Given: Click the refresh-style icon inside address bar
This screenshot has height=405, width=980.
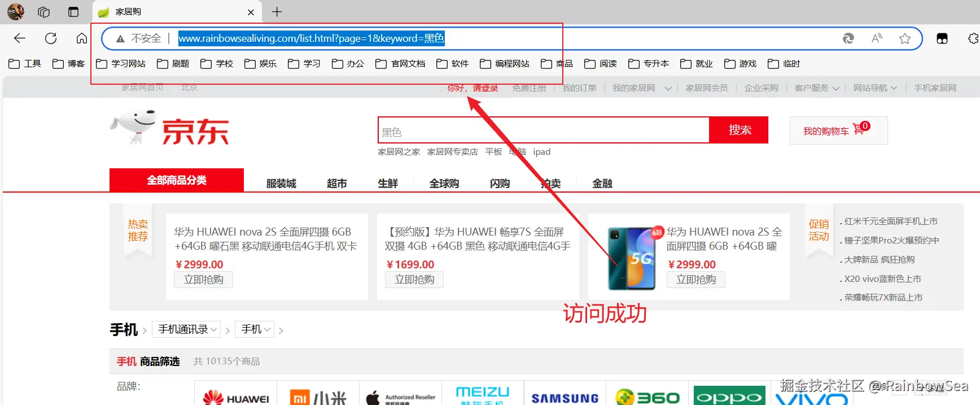Looking at the screenshot, I should click(848, 38).
